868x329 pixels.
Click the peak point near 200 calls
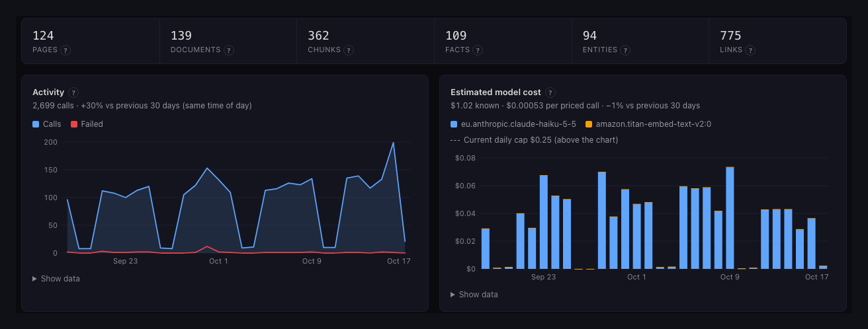click(x=394, y=143)
